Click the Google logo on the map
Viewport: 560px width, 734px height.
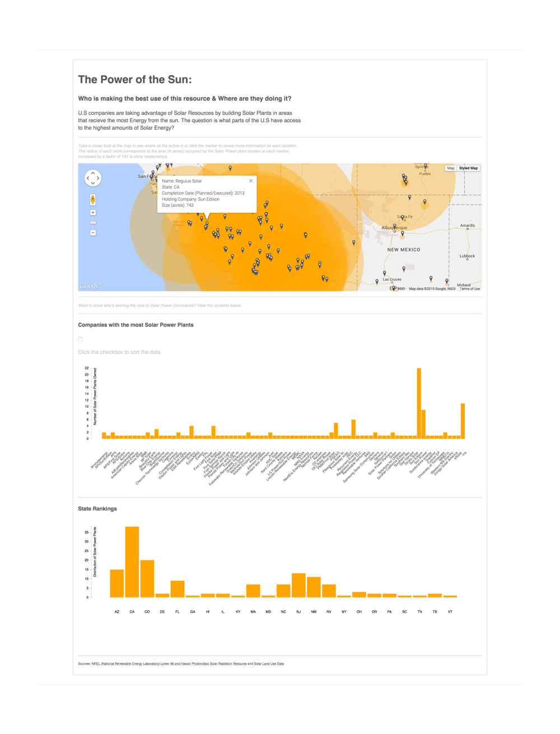[90, 286]
